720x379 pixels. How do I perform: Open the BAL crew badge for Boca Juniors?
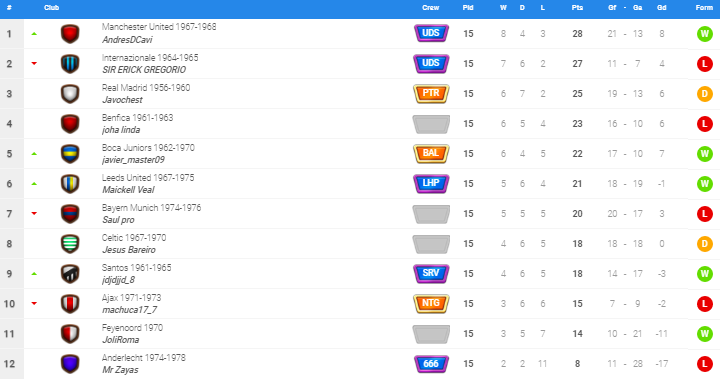[431, 154]
